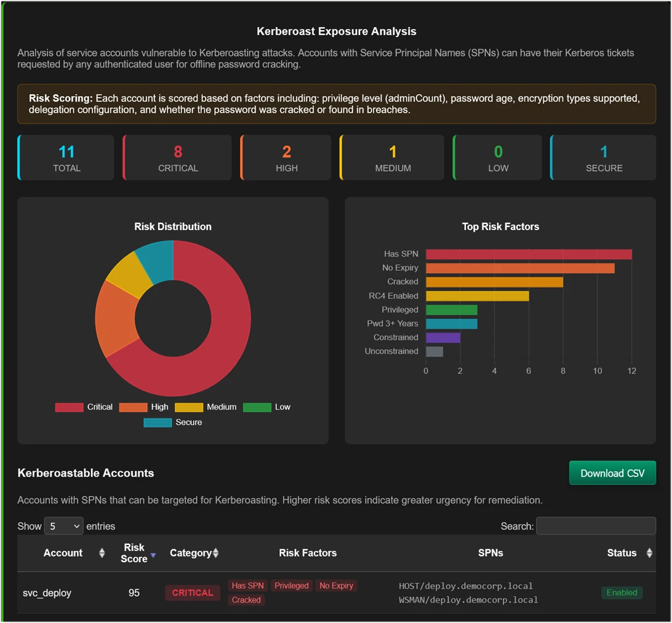Select the CRITICAL summary stat card
The image size is (672, 623).
click(x=177, y=157)
